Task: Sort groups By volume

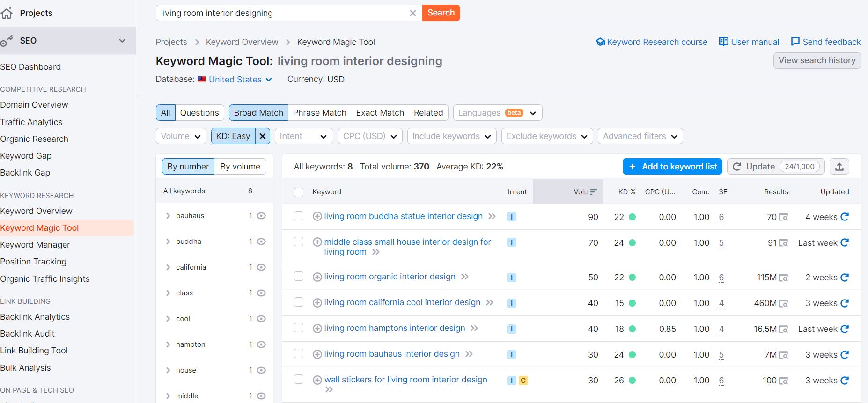Action: [x=240, y=167]
